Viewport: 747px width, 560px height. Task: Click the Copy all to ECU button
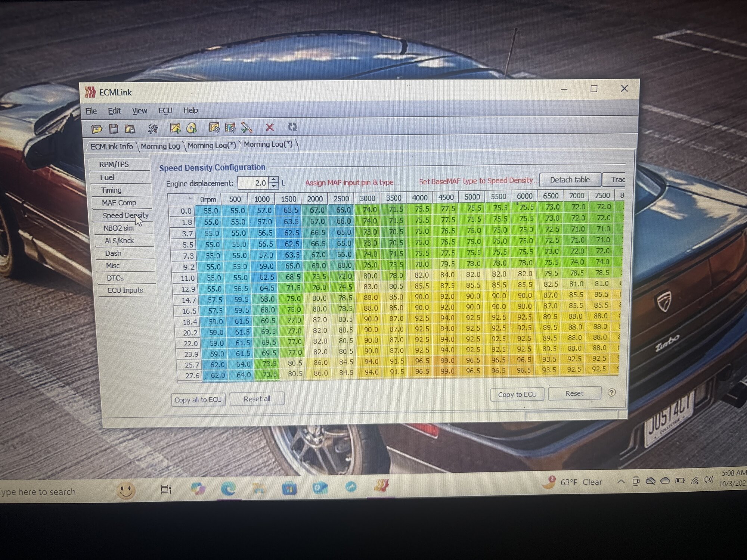point(198,399)
